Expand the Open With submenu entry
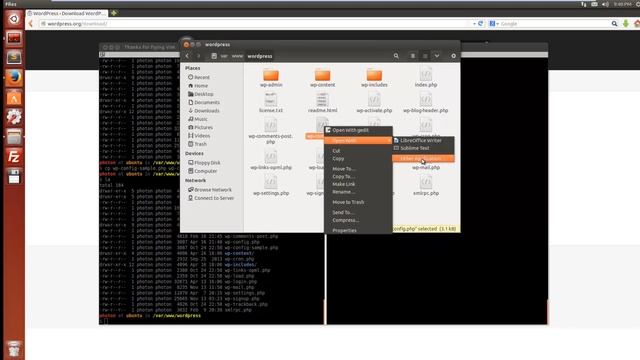640x360 pixels. pos(358,140)
